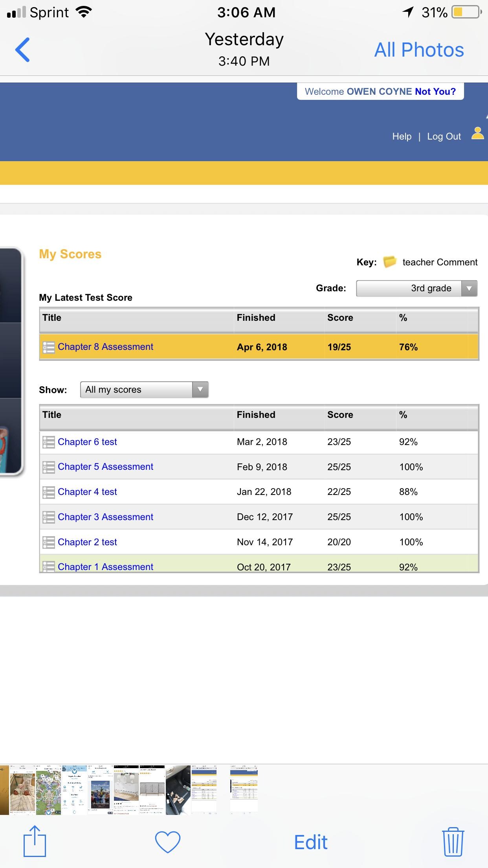Click the Jan 22, 2018 date cell
This screenshot has height=868, width=488.
point(264,492)
